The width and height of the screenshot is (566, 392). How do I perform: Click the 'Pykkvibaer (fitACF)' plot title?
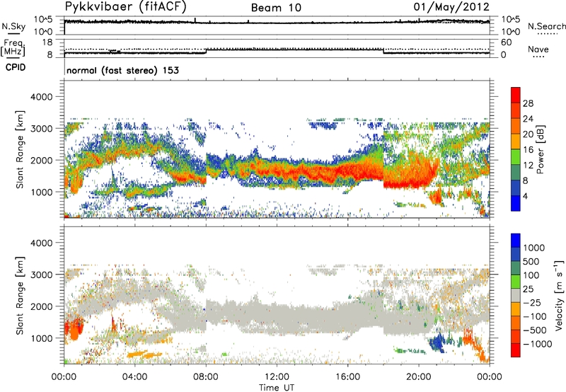tap(126, 7)
